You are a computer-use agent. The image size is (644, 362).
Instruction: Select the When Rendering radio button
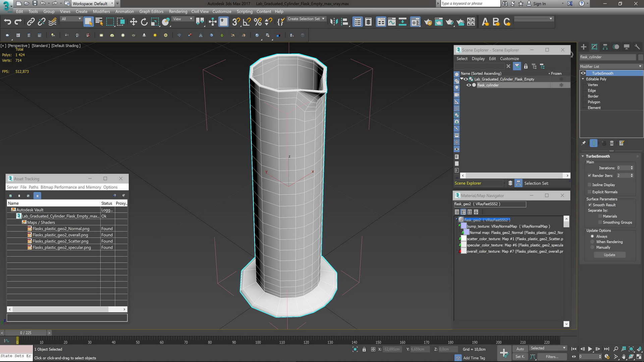[592, 242]
